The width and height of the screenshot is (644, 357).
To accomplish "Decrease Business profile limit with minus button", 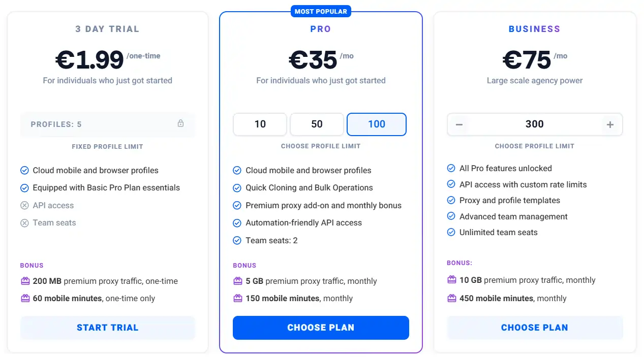I will tap(459, 124).
